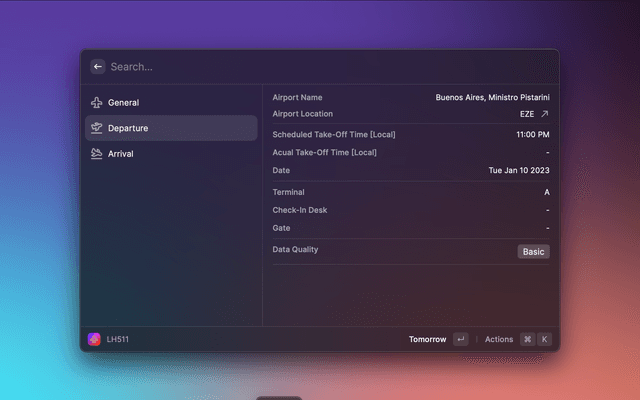The image size is (640, 400).
Task: Click the airplane icon next to General
Action: [96, 102]
